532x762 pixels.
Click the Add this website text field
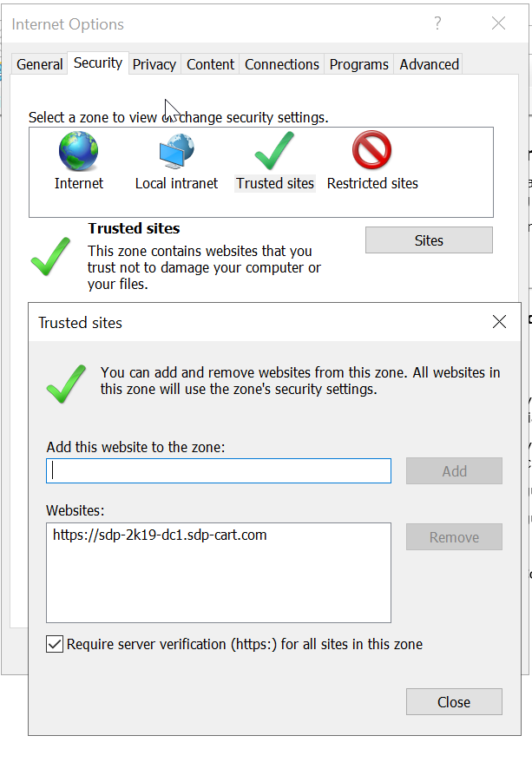(x=219, y=471)
